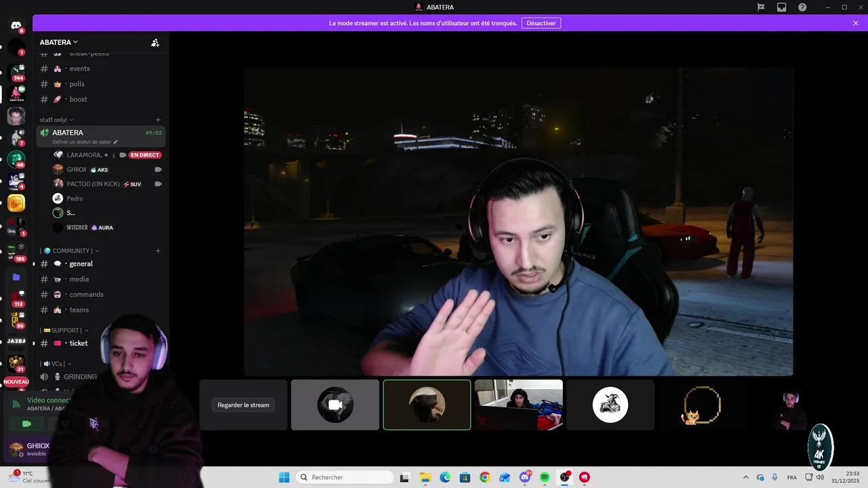This screenshot has height=488, width=868.
Task: Open the server icon with 744 badge
Action: 16,73
